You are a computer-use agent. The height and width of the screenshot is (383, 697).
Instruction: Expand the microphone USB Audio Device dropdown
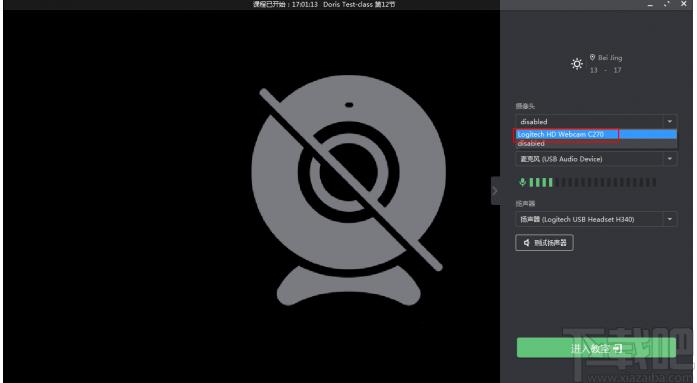tap(669, 159)
